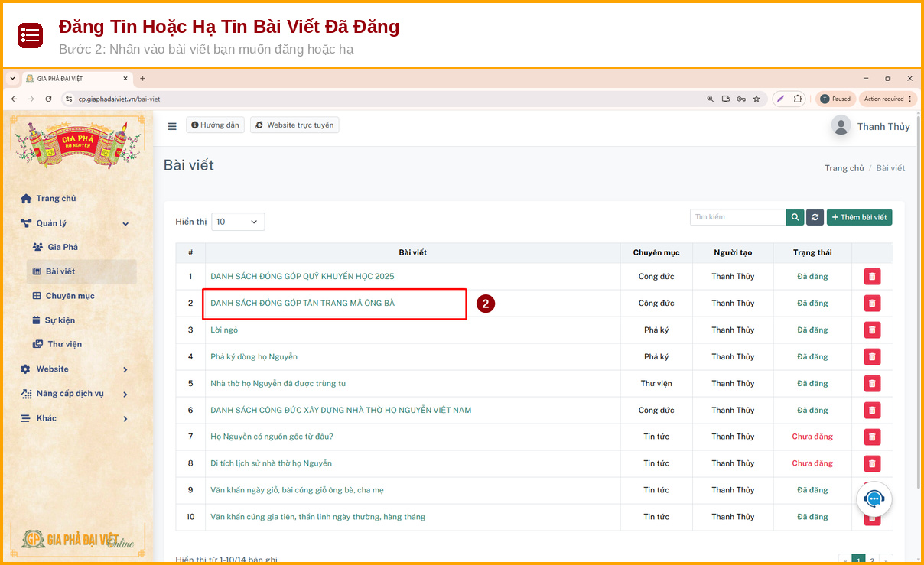Click the address bar URL
Viewport: 924px width, 565px height.
tap(119, 99)
